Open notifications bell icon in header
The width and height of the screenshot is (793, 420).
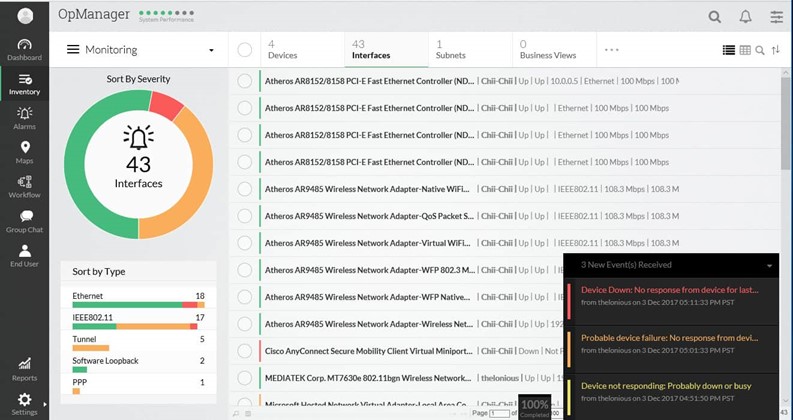tap(745, 16)
